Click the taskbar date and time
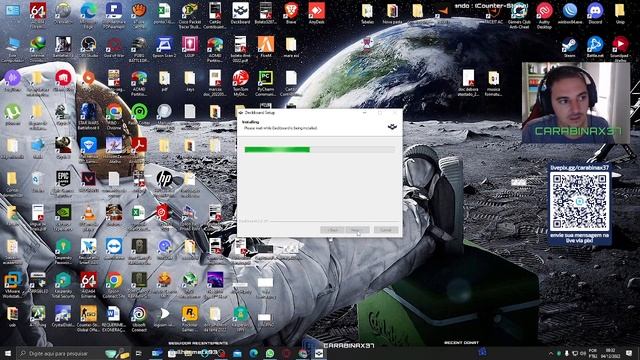The height and width of the screenshot is (360, 640). 612,353
